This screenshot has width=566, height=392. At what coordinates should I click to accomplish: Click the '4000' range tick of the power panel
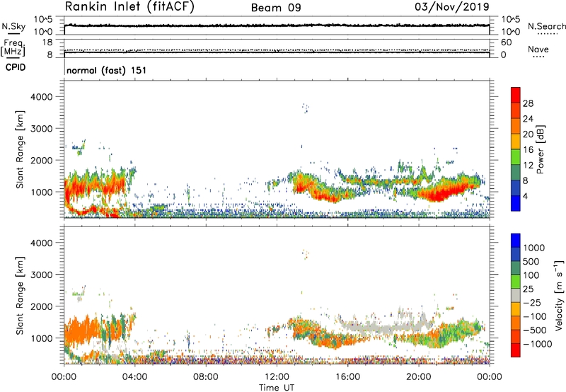pyautogui.click(x=42, y=97)
